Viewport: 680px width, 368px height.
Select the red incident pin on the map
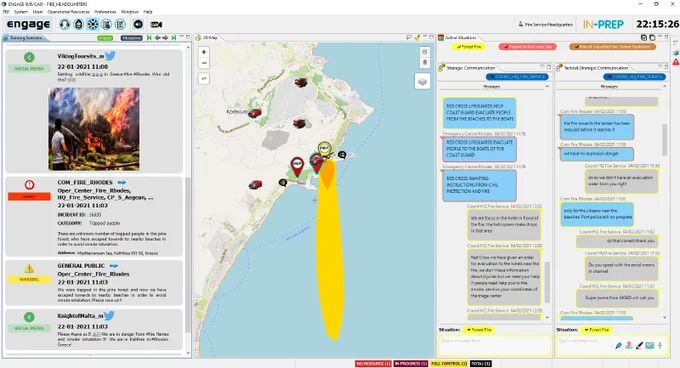[297, 166]
